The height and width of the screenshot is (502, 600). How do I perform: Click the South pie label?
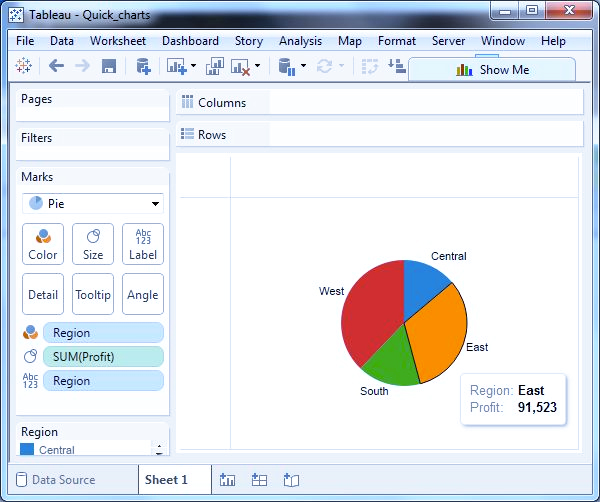click(x=374, y=391)
